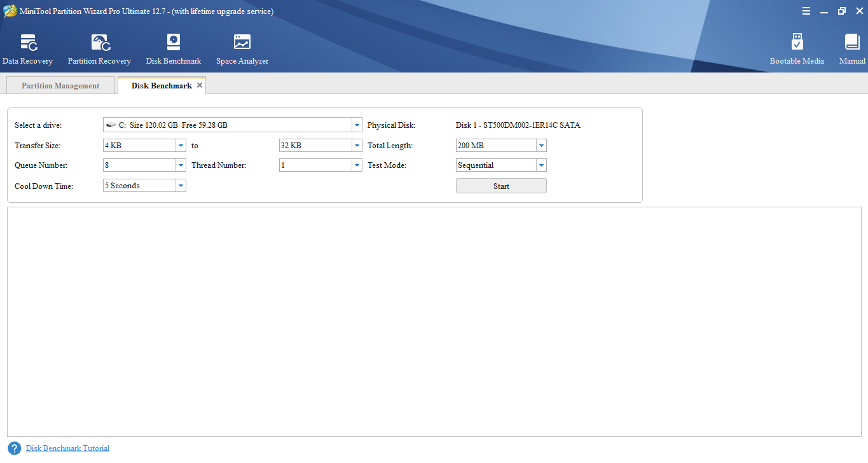The width and height of the screenshot is (868, 463).
Task: Open the Disk Benchmark Tutorial link
Action: [67, 448]
